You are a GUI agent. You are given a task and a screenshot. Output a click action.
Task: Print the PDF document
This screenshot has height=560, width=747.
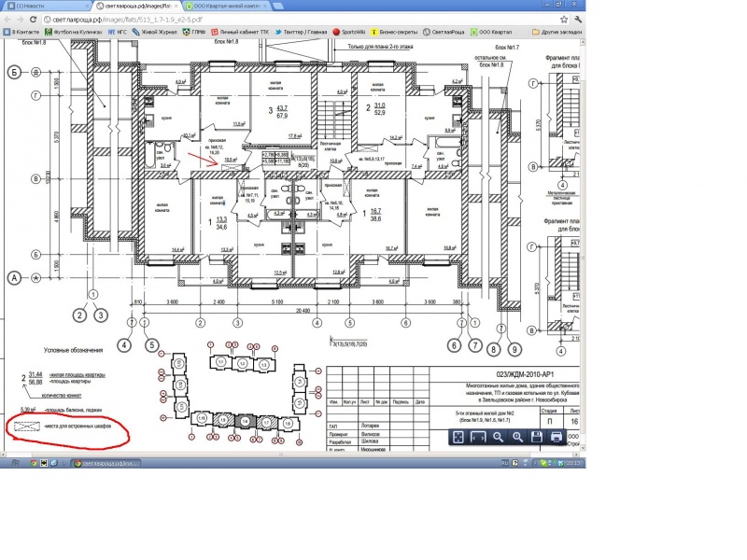557,437
